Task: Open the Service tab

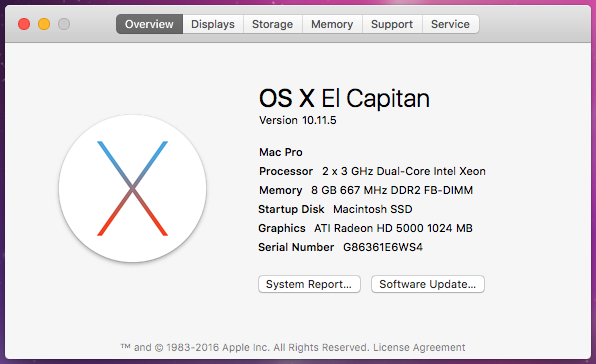Action: pos(450,24)
